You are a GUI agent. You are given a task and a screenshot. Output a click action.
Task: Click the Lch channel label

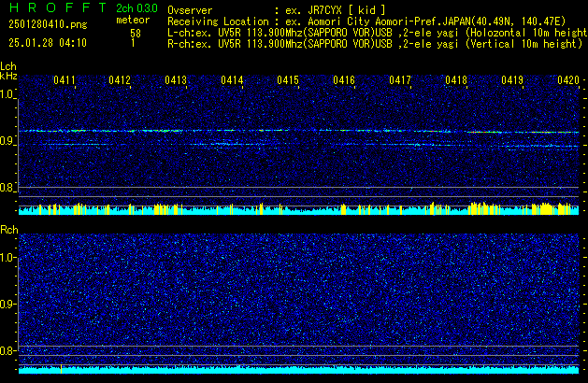click(8, 66)
